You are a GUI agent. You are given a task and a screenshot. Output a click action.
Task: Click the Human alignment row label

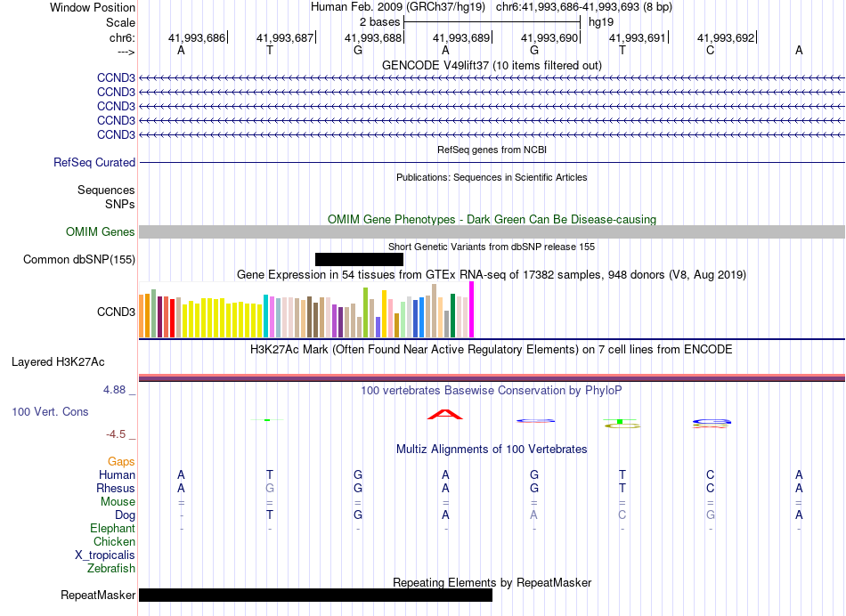click(x=117, y=474)
